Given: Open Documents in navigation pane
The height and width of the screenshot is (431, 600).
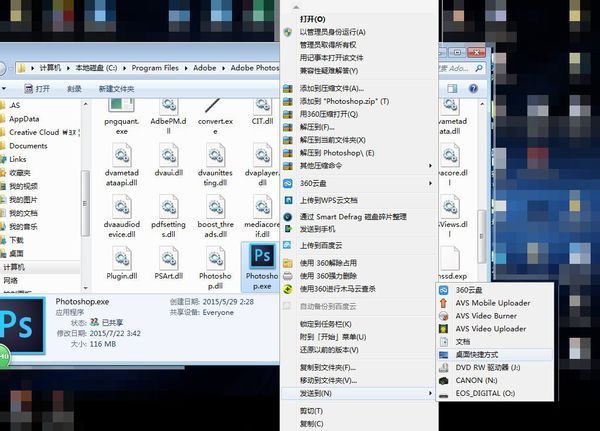Looking at the screenshot, I should pos(28,146).
